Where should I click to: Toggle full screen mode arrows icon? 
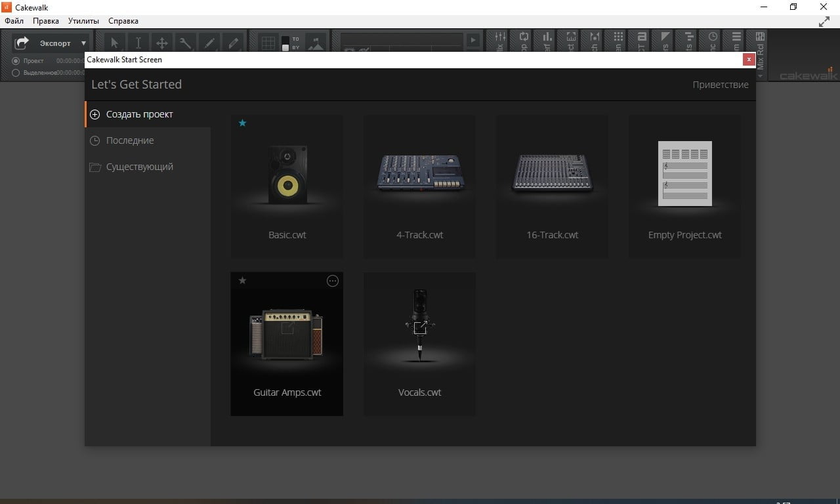824,22
